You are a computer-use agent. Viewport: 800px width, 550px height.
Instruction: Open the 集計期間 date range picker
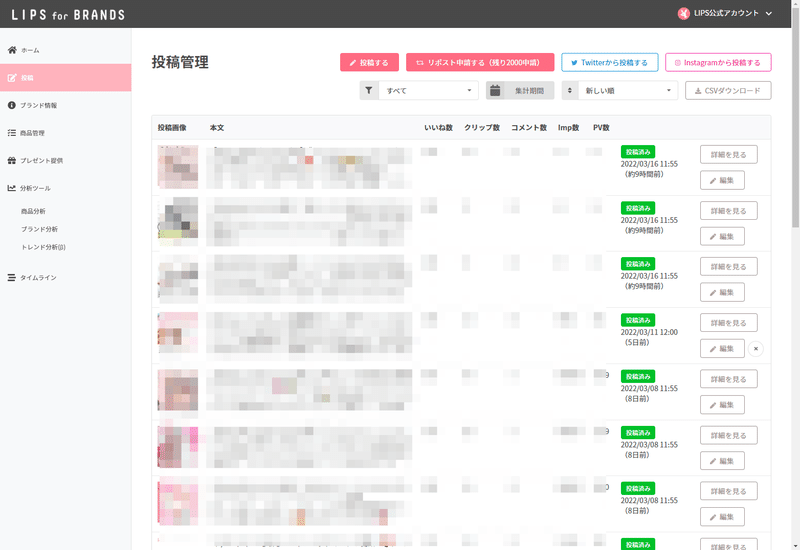(520, 90)
